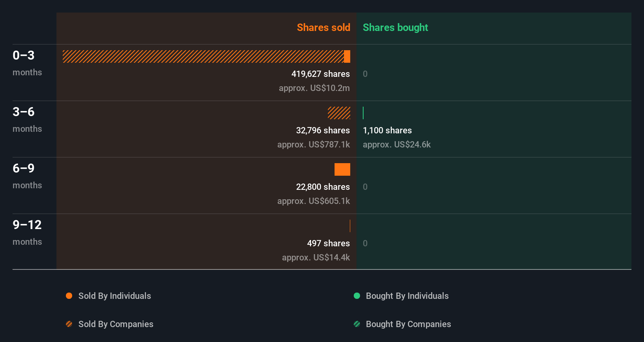Click the hatched orange 3–6 months sold bar

tap(339, 113)
